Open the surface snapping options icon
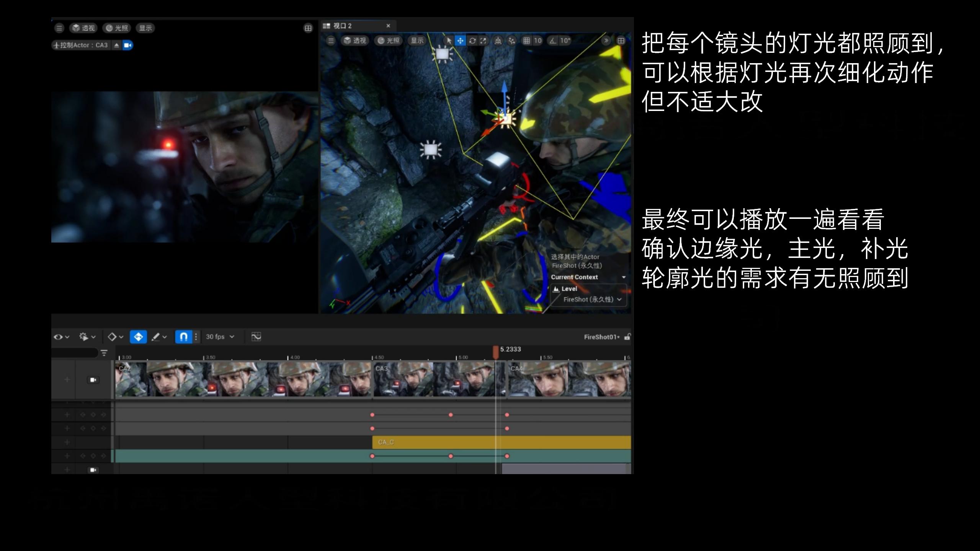The width and height of the screenshot is (980, 551). [512, 41]
